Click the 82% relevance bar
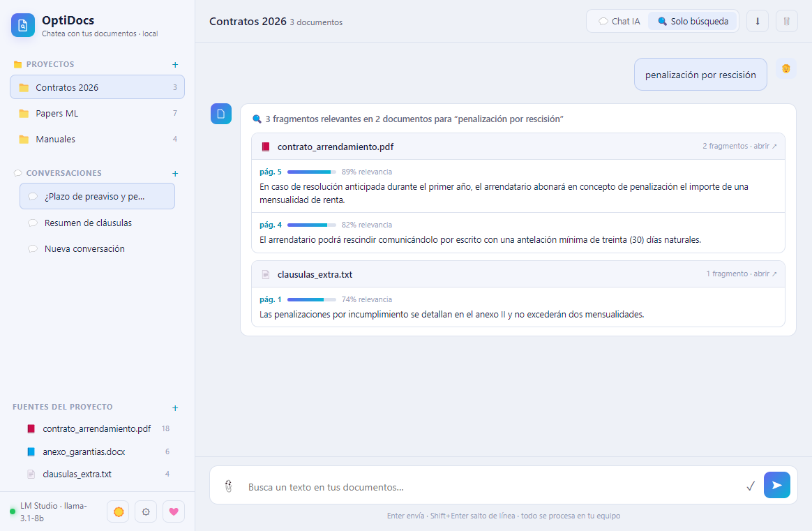This screenshot has height=531, width=812. point(312,225)
